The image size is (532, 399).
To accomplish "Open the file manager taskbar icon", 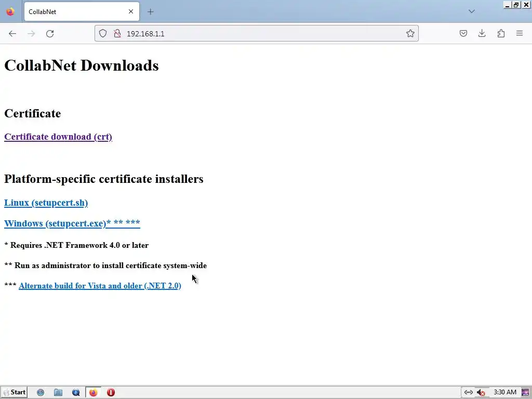I will (58, 393).
